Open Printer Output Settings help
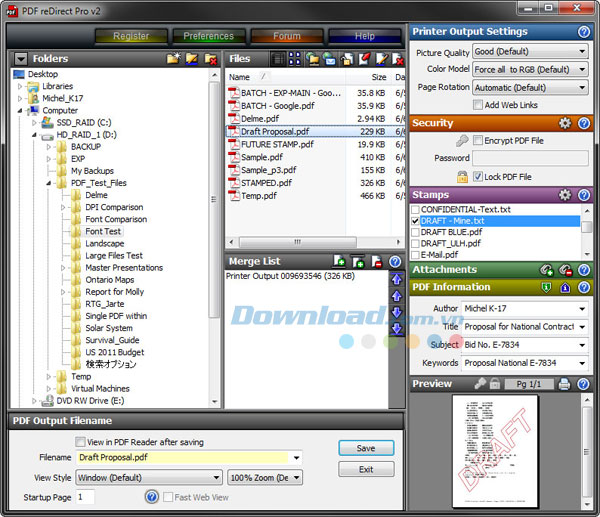This screenshot has height=517, width=600. (x=584, y=32)
